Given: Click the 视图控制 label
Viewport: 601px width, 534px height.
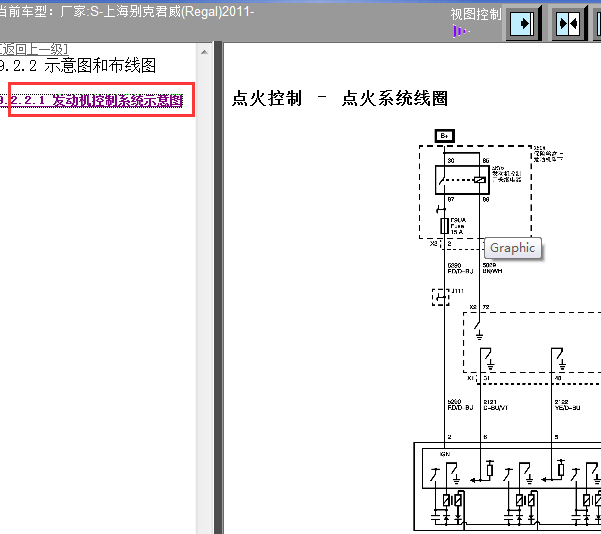Looking at the screenshot, I should [476, 14].
